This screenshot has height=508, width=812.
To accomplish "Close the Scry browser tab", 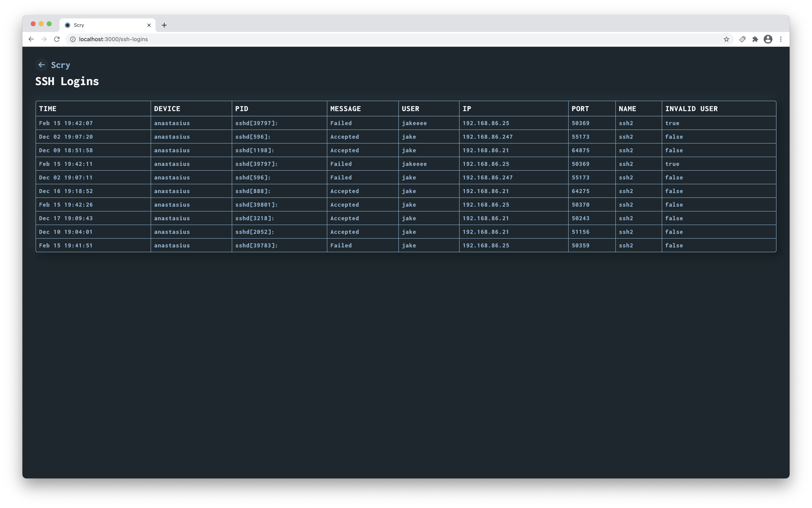I will click(x=149, y=25).
